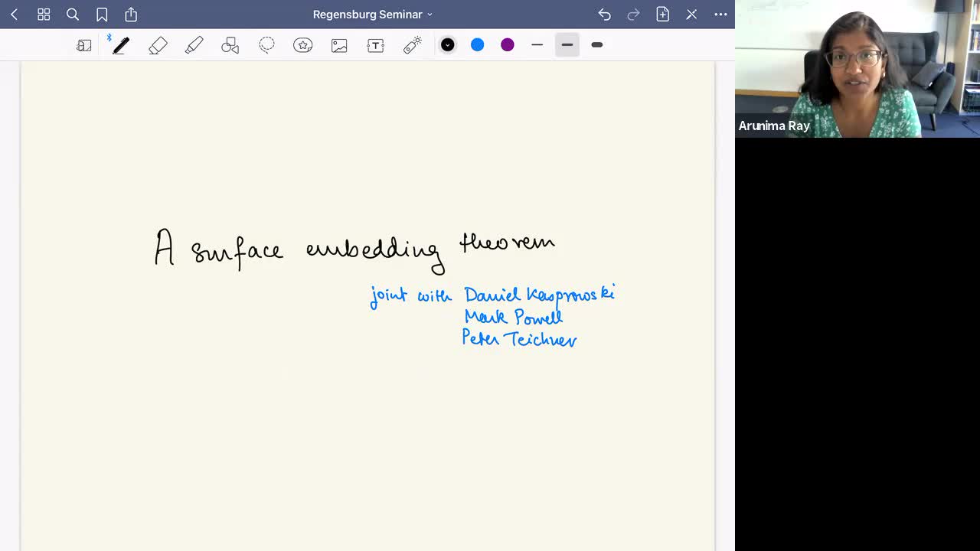Image resolution: width=980 pixels, height=551 pixels.
Task: Select the Highlighter tool
Action: (x=194, y=45)
